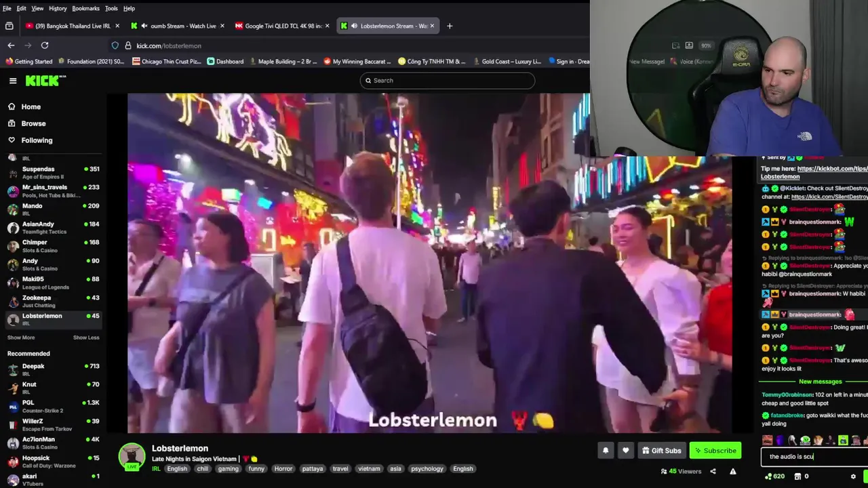Open the History menu
Image resolution: width=868 pixels, height=488 pixels.
pos(58,8)
